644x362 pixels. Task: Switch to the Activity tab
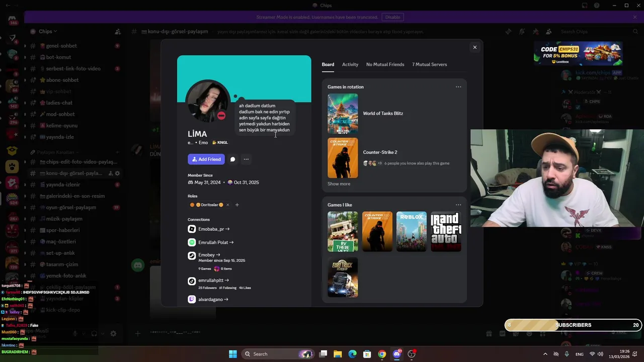[x=350, y=64]
